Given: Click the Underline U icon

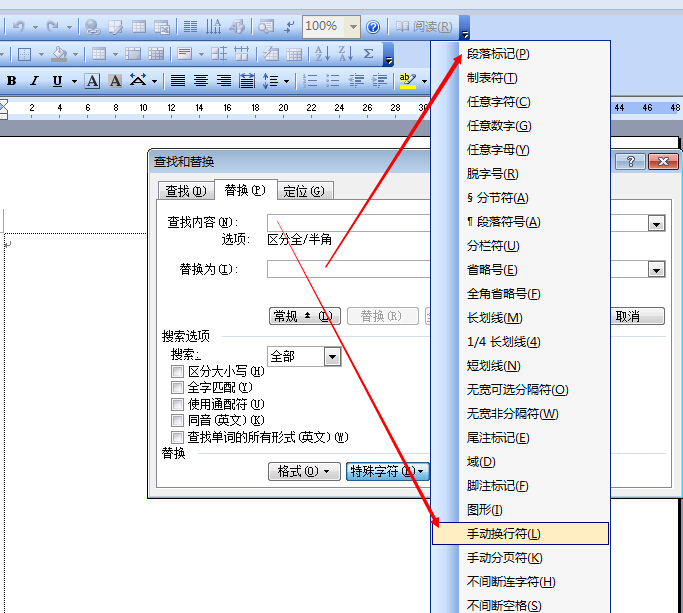Looking at the screenshot, I should (x=57, y=81).
